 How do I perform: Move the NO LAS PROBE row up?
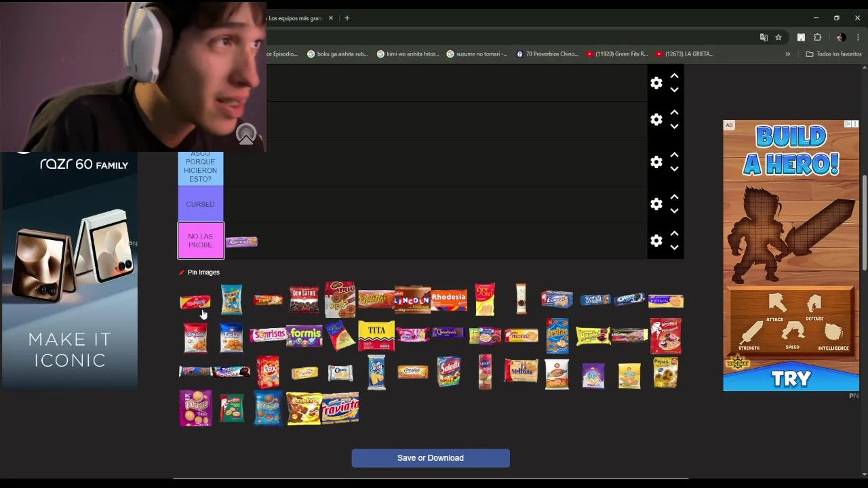click(674, 234)
